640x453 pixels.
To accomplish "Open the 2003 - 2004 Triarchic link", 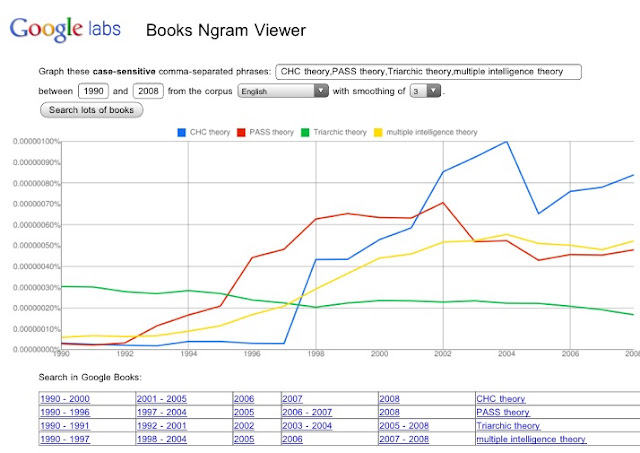I will pyautogui.click(x=307, y=426).
